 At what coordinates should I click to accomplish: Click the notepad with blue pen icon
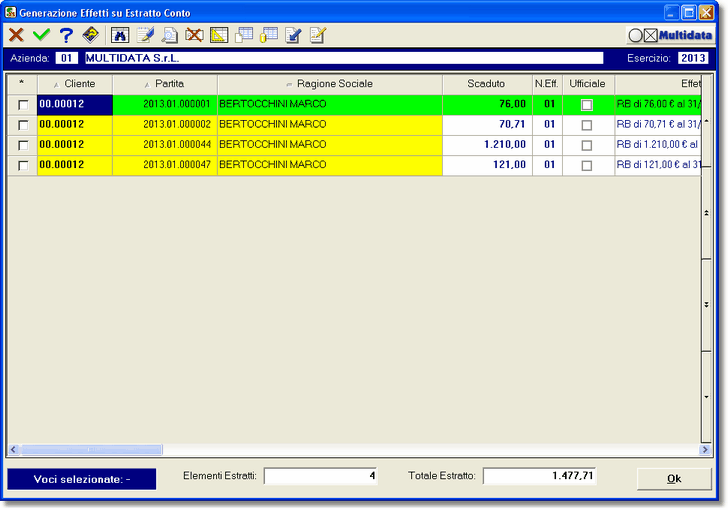pyautogui.click(x=145, y=35)
